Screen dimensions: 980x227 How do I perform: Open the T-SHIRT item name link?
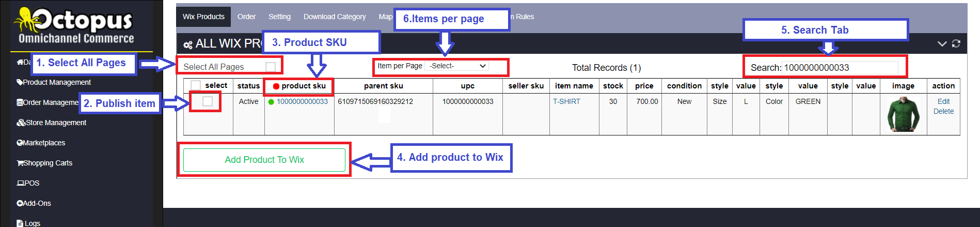(x=566, y=101)
